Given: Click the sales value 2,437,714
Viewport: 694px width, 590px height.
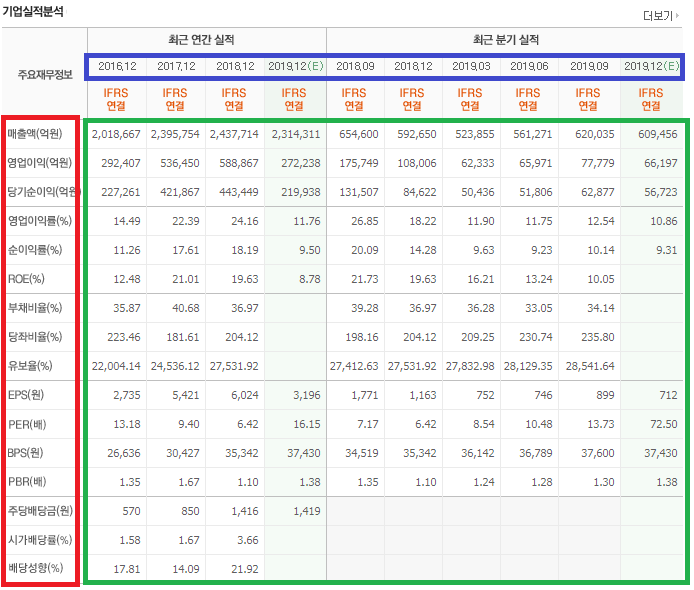Looking at the screenshot, I should coord(234,134).
